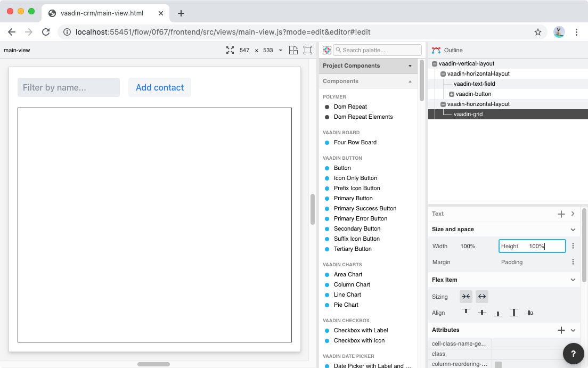This screenshot has width=588, height=368.
Task: Select Pie Chart component
Action: click(346, 305)
